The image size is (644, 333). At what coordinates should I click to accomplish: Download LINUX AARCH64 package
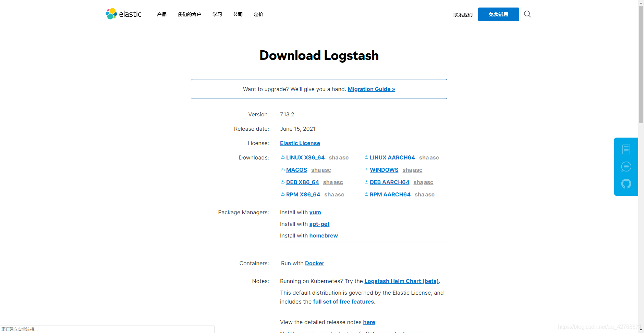pos(392,157)
